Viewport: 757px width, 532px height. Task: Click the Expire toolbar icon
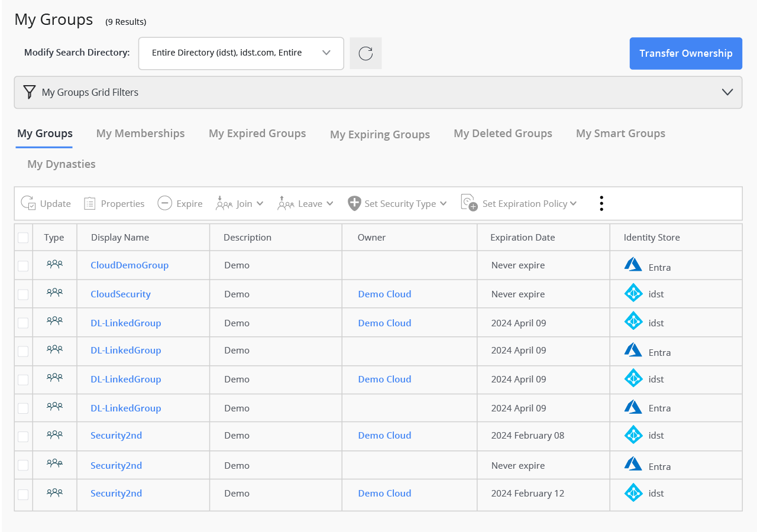tap(164, 203)
